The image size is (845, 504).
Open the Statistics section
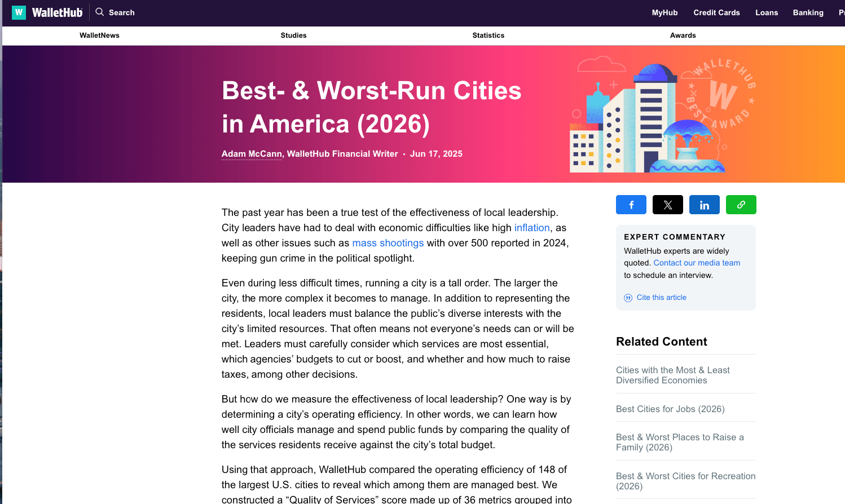tap(488, 35)
